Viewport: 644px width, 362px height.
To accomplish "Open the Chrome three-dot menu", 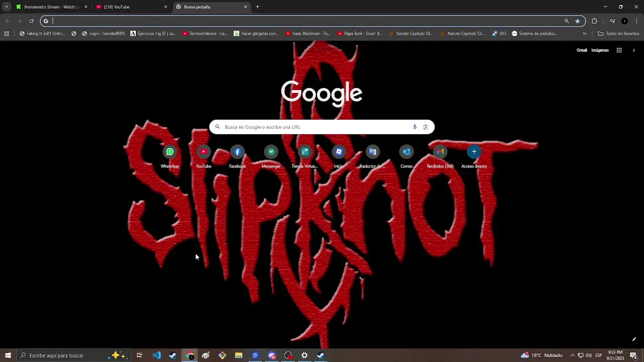I will 636,21.
